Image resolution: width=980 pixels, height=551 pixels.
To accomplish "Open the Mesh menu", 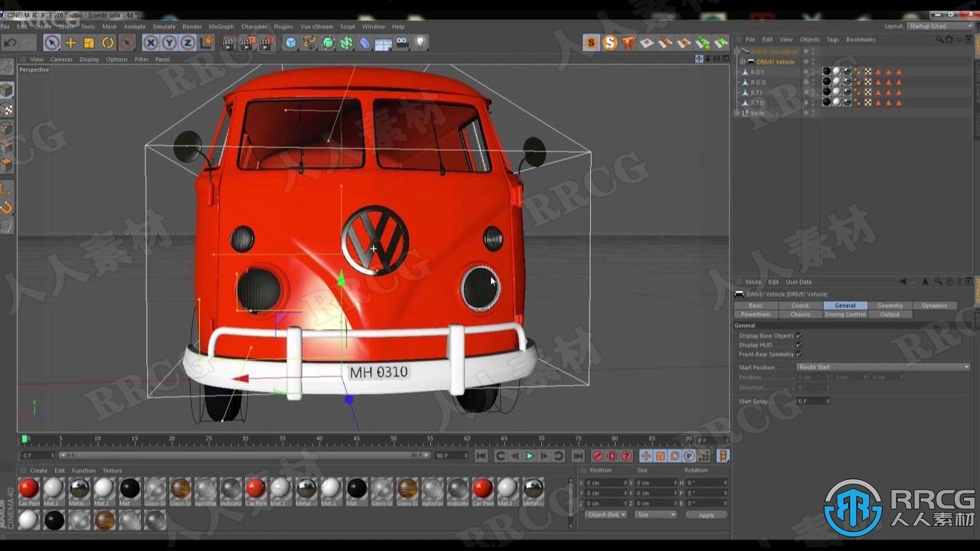I will pos(109,27).
